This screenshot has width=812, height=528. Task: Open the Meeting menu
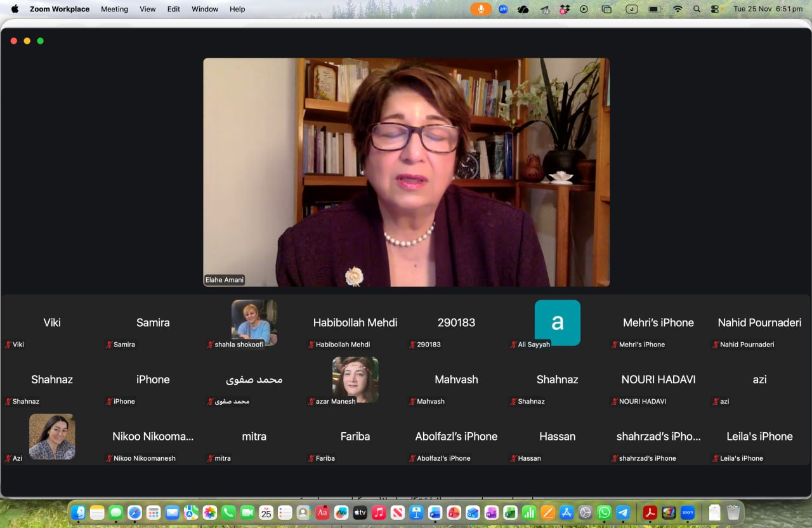point(114,9)
